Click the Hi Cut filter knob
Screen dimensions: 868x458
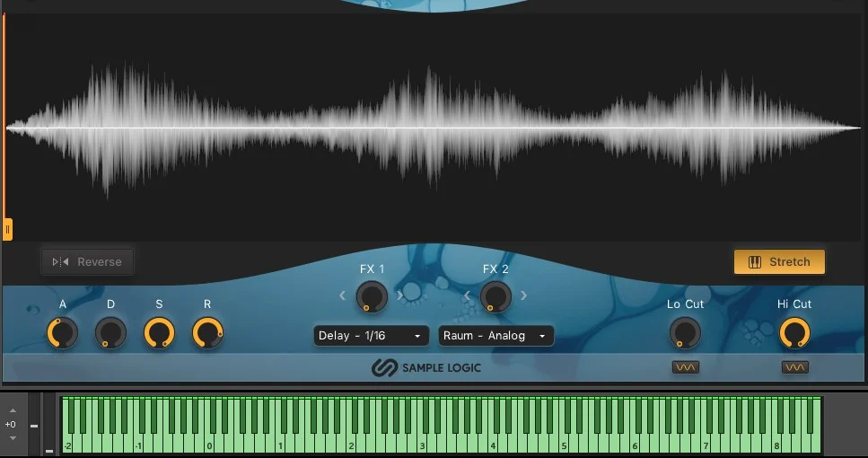coord(794,333)
